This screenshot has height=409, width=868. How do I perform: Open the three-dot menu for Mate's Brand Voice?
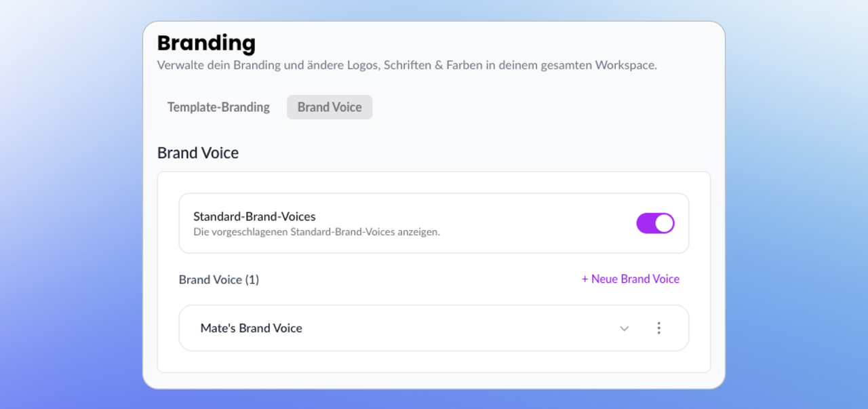[x=658, y=328]
